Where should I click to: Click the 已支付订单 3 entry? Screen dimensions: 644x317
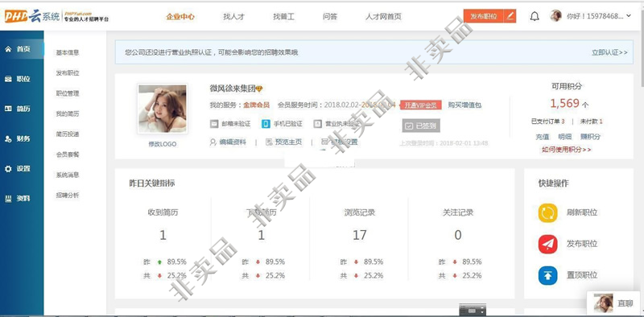point(548,121)
